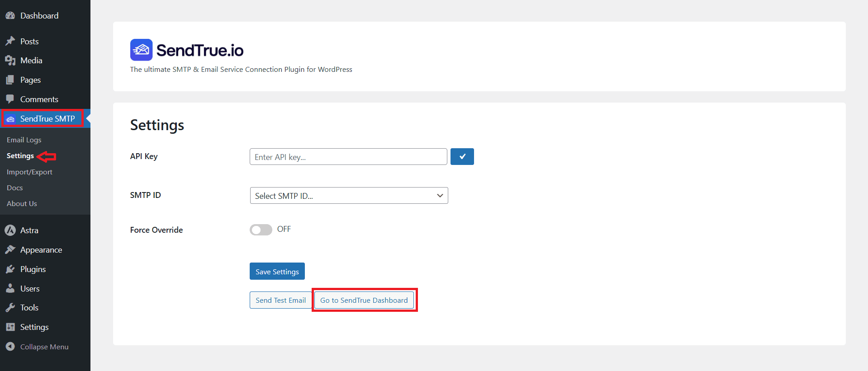The image size is (868, 371).
Task: Click Collapse Menu label
Action: tap(44, 347)
